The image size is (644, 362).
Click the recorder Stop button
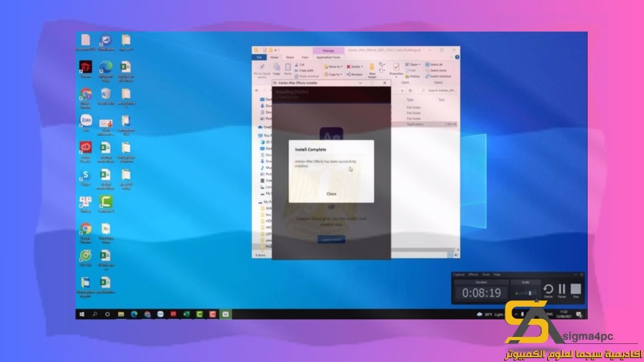(x=576, y=291)
